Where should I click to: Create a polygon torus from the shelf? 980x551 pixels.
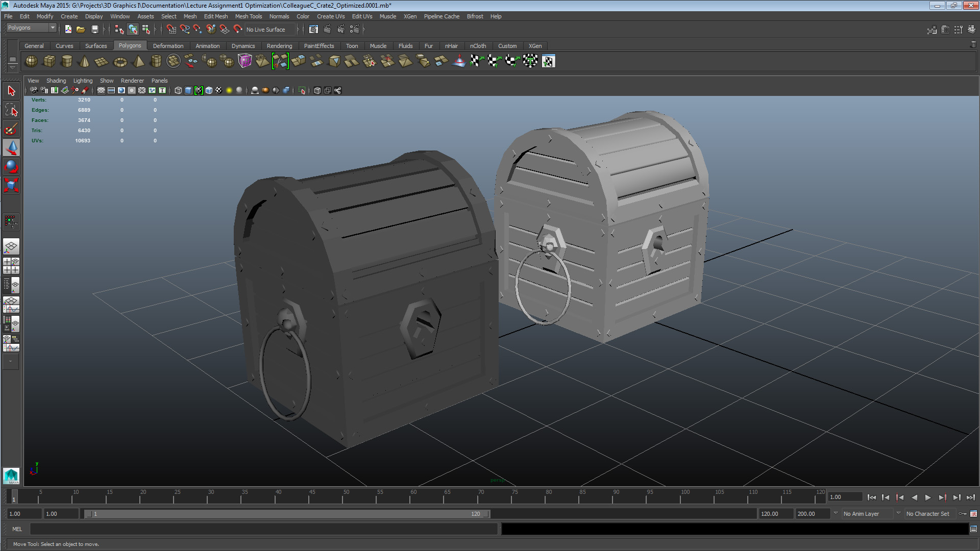click(120, 62)
